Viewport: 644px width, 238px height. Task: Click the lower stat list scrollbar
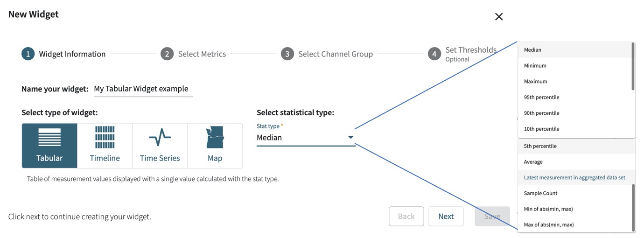click(633, 208)
